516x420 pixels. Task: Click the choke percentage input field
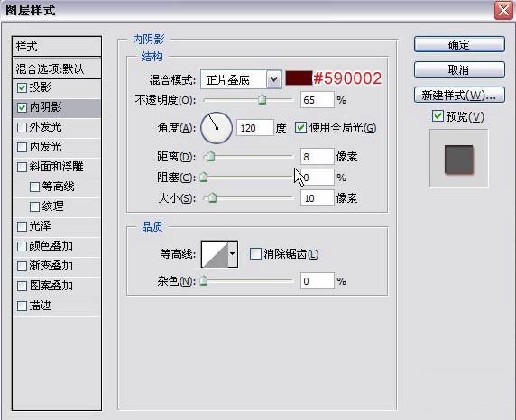[318, 178]
